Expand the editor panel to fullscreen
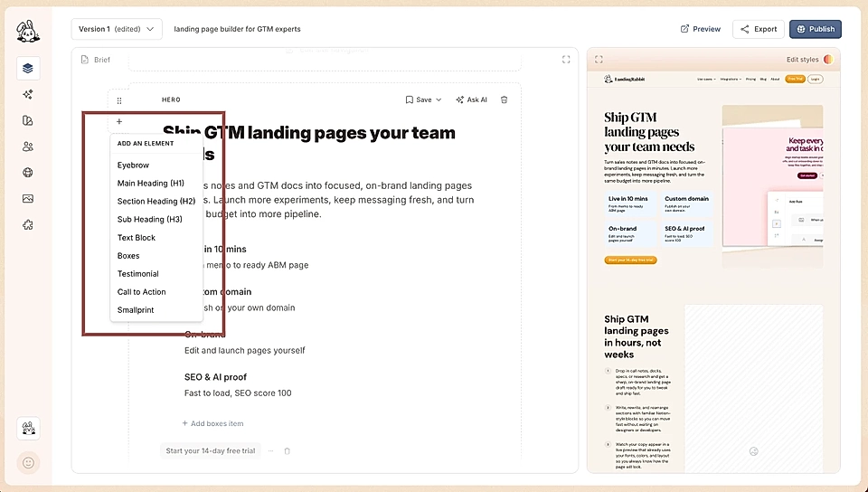The height and width of the screenshot is (492, 868). coord(566,59)
